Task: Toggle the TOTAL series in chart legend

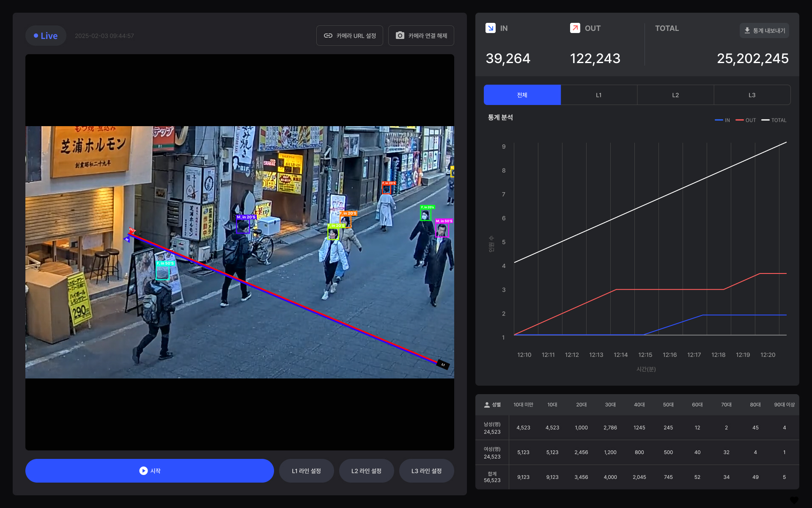Action: pos(774,120)
